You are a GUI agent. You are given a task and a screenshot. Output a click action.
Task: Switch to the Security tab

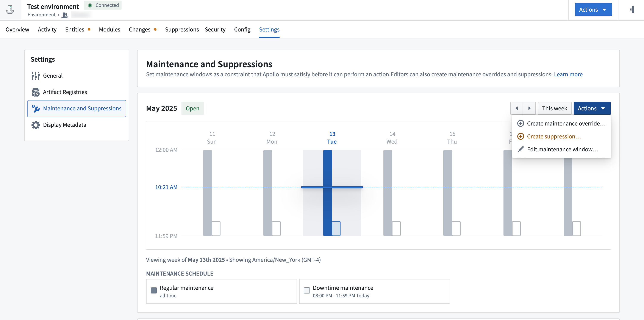[215, 29]
